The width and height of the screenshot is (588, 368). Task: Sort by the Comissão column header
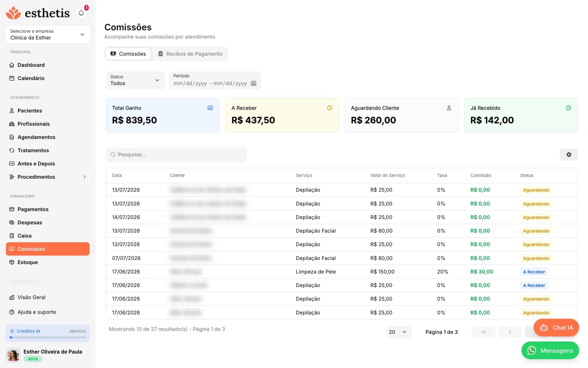pos(481,175)
